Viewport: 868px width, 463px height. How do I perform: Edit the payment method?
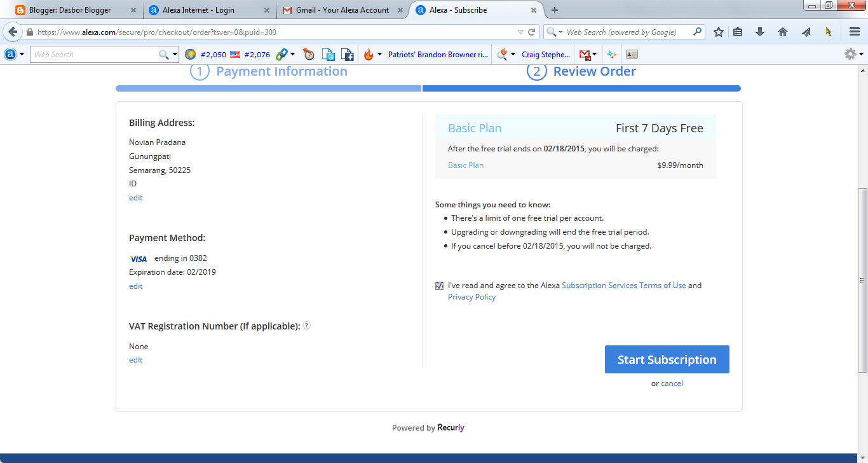[x=136, y=286]
